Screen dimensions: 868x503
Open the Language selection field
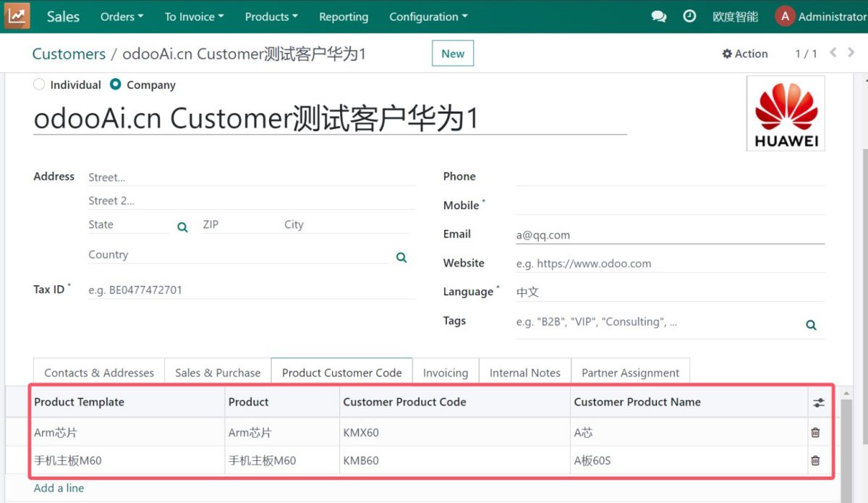[x=670, y=292]
